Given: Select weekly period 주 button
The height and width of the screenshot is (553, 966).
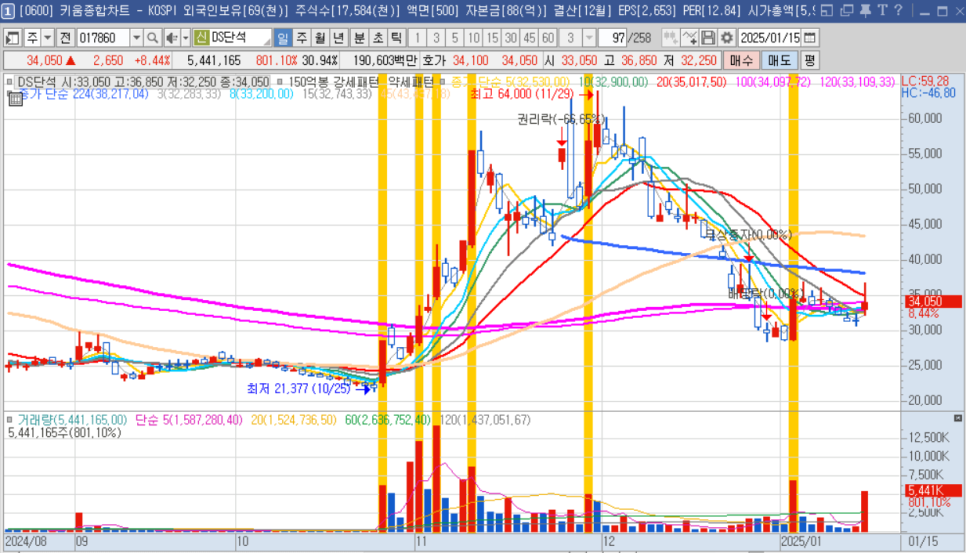Looking at the screenshot, I should [x=301, y=38].
